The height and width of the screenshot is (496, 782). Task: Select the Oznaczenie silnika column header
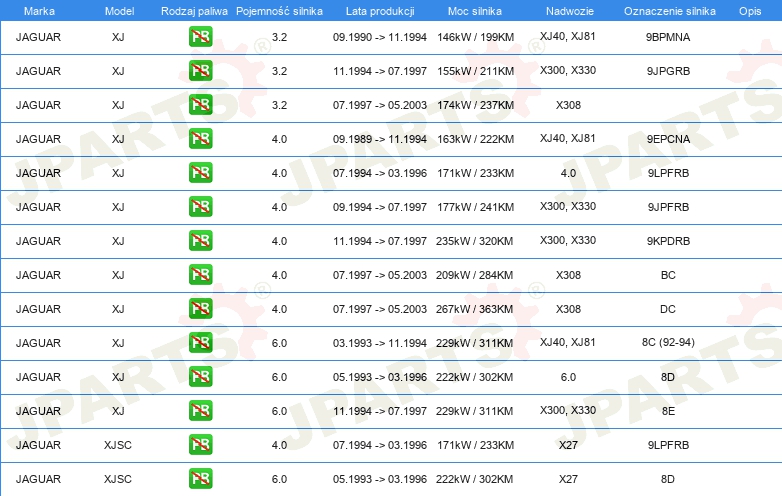667,10
